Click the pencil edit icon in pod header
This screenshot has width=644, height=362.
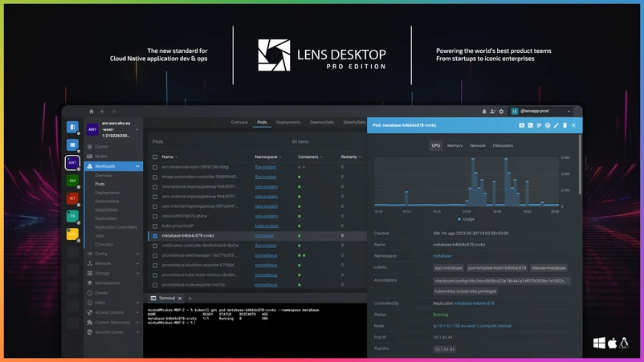point(556,125)
